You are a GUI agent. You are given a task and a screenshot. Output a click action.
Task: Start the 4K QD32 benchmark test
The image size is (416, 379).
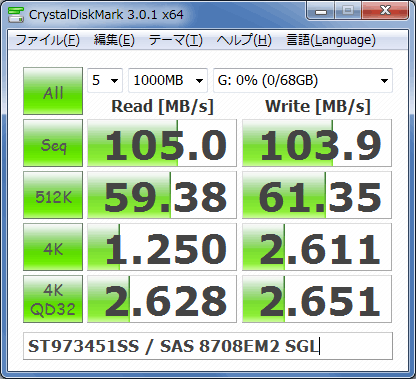click(53, 299)
